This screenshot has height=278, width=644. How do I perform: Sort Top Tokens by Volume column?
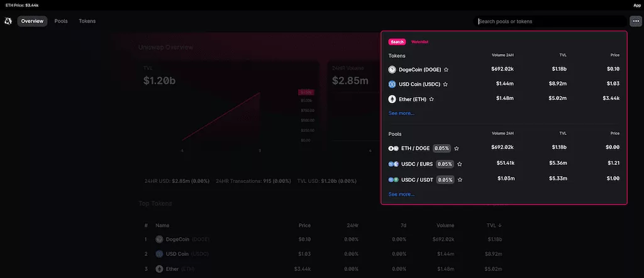click(445, 225)
